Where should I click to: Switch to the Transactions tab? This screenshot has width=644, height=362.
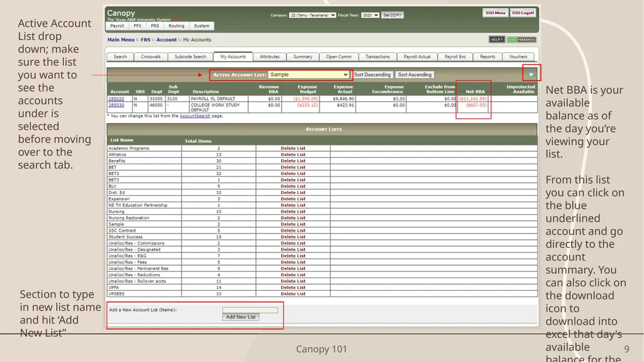378,57
